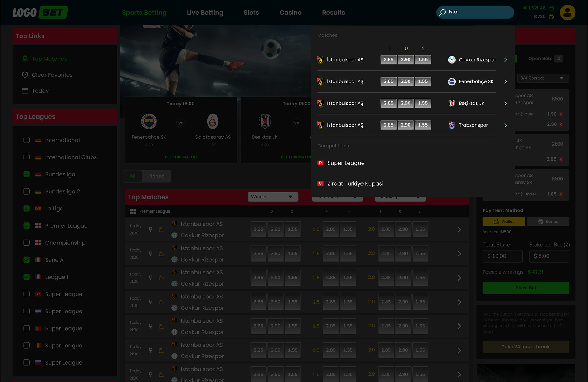This screenshot has width=588, height=382.
Task: Click the Today calendar icon in Top Links
Action: (x=25, y=91)
